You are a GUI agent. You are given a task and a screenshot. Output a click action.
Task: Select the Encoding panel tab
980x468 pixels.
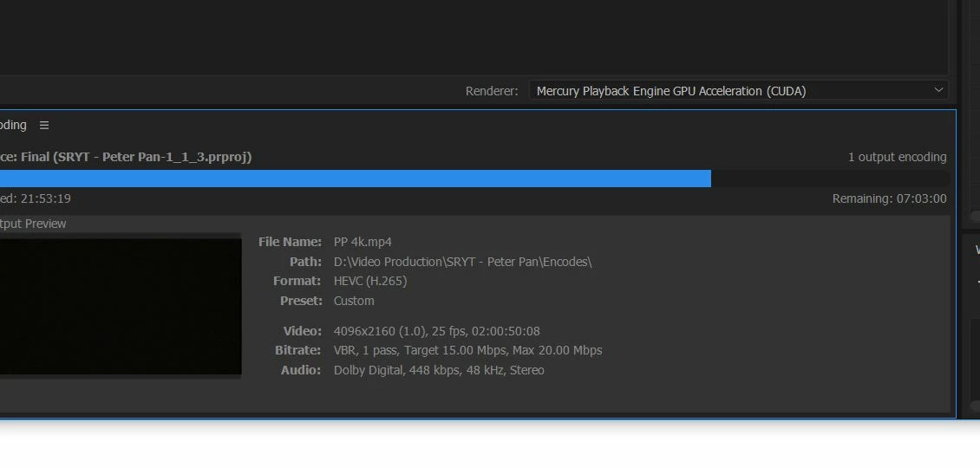point(13,125)
